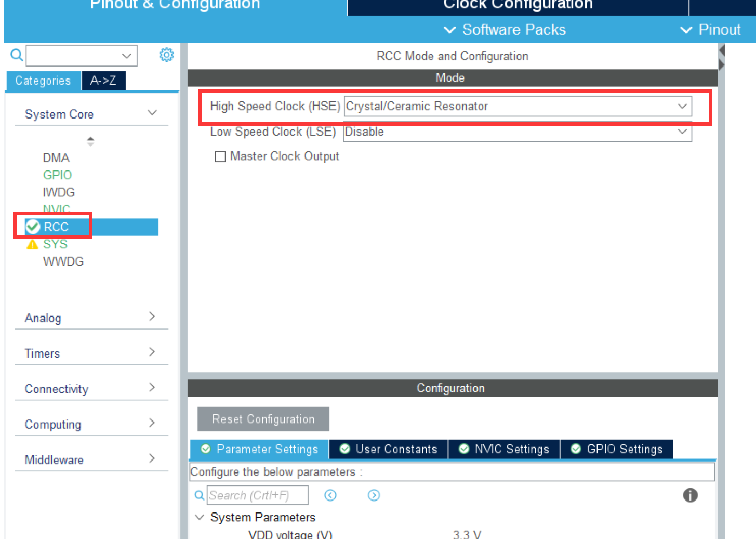This screenshot has width=756, height=539.
Task: Click the VDD voltage (V) parameter label
Action: (x=290, y=534)
